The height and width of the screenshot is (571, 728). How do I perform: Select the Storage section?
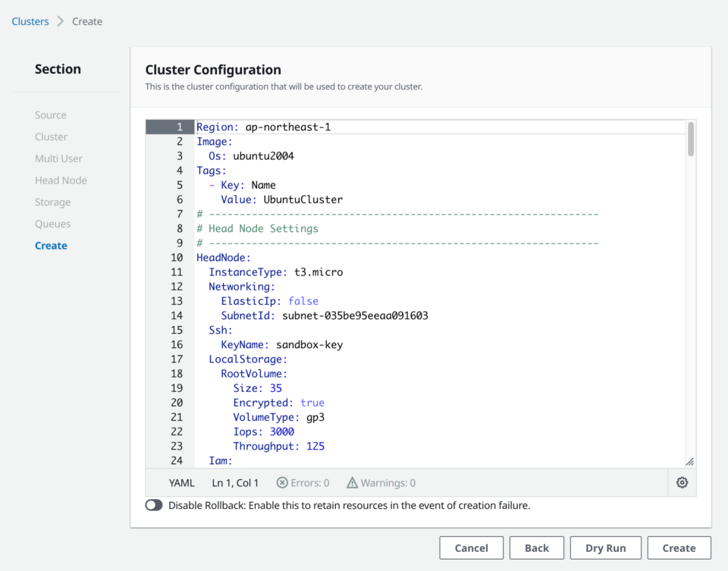coord(52,202)
